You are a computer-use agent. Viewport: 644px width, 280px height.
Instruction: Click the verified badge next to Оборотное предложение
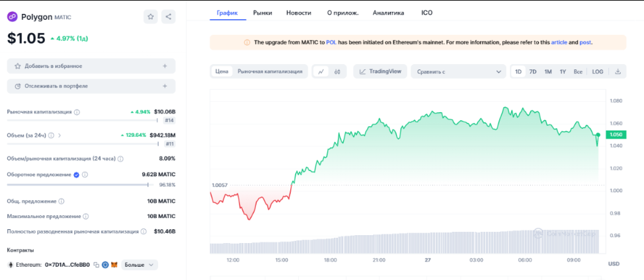click(x=77, y=174)
